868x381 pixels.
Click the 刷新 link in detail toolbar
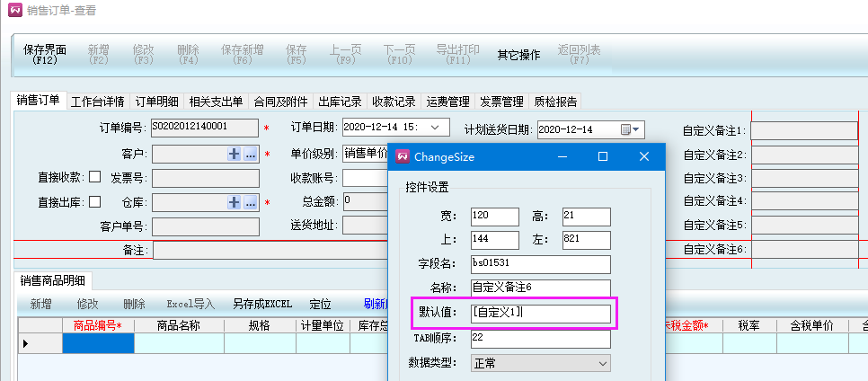click(375, 305)
